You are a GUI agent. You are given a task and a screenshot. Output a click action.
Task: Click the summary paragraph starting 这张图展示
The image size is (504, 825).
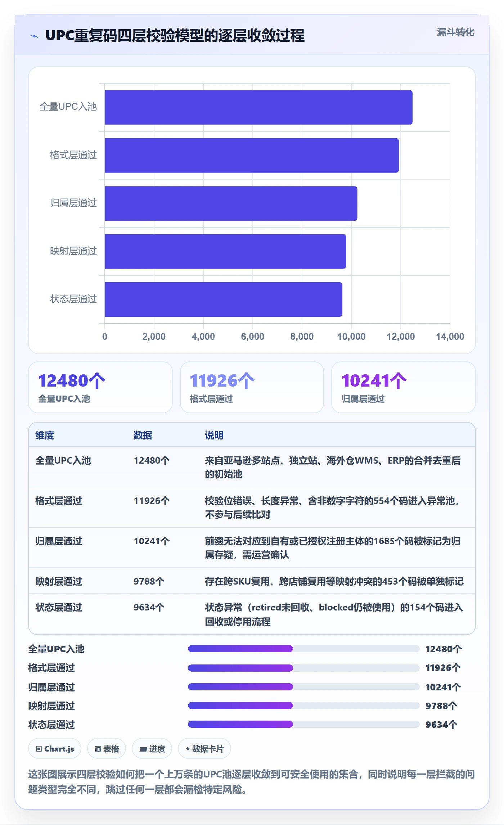[252, 782]
